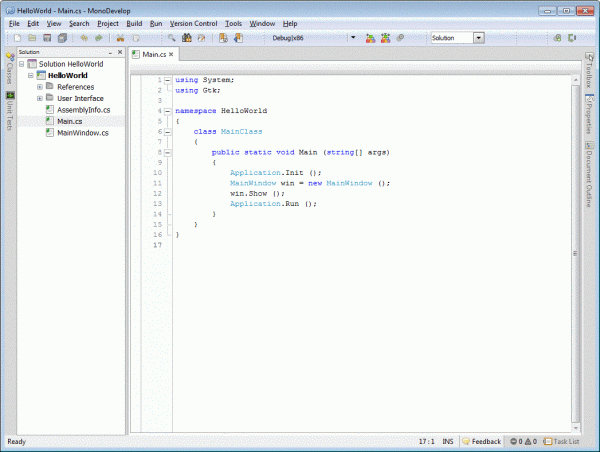
Task: Collapse the Solution HelloWorld tree node
Action: pos(22,64)
